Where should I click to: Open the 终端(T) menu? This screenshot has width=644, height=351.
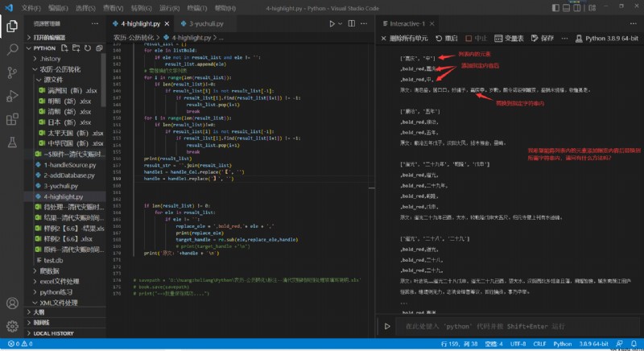[196, 8]
